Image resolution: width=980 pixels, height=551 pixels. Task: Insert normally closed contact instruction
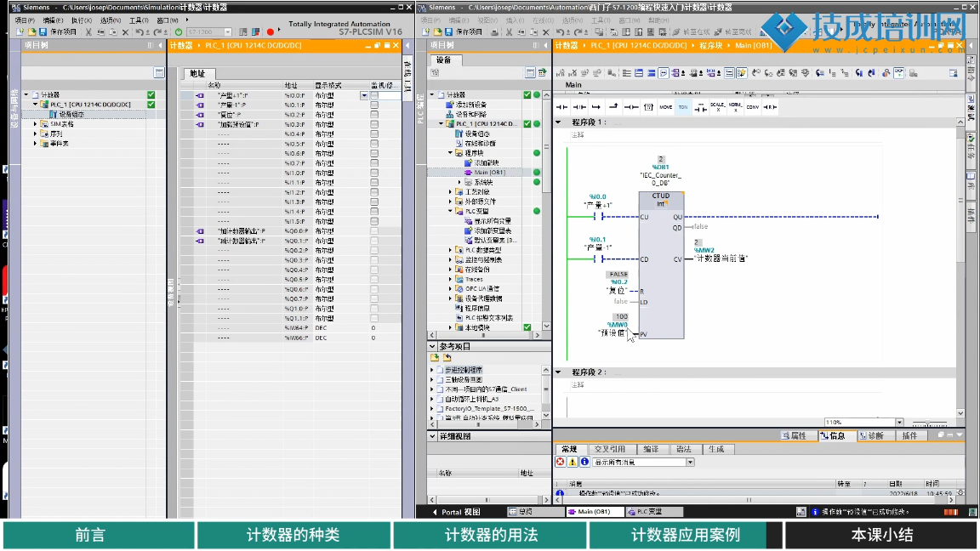[x=579, y=107]
